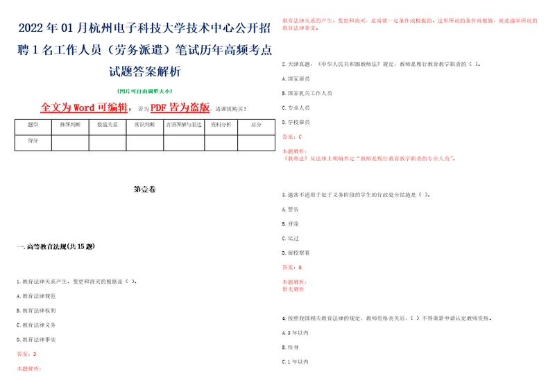Select option 'D. 教育法律事实'

(36, 339)
